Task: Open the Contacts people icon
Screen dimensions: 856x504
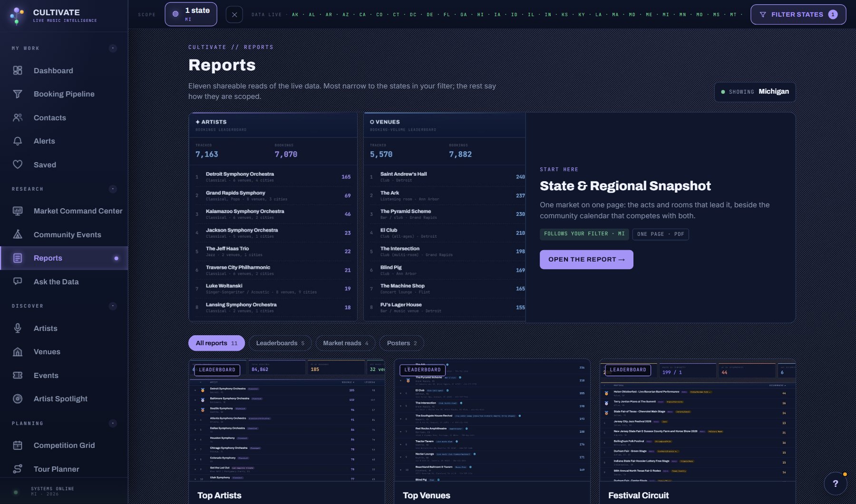Action: (18, 117)
